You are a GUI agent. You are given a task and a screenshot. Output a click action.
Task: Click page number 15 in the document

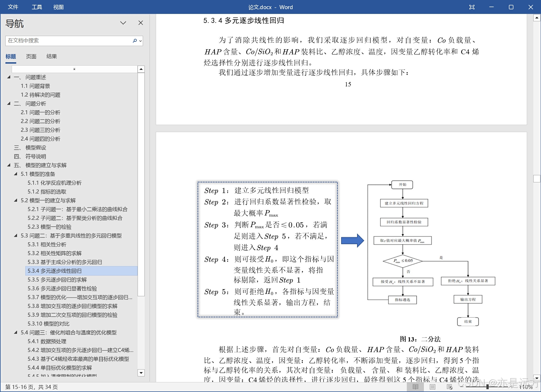[x=348, y=84]
